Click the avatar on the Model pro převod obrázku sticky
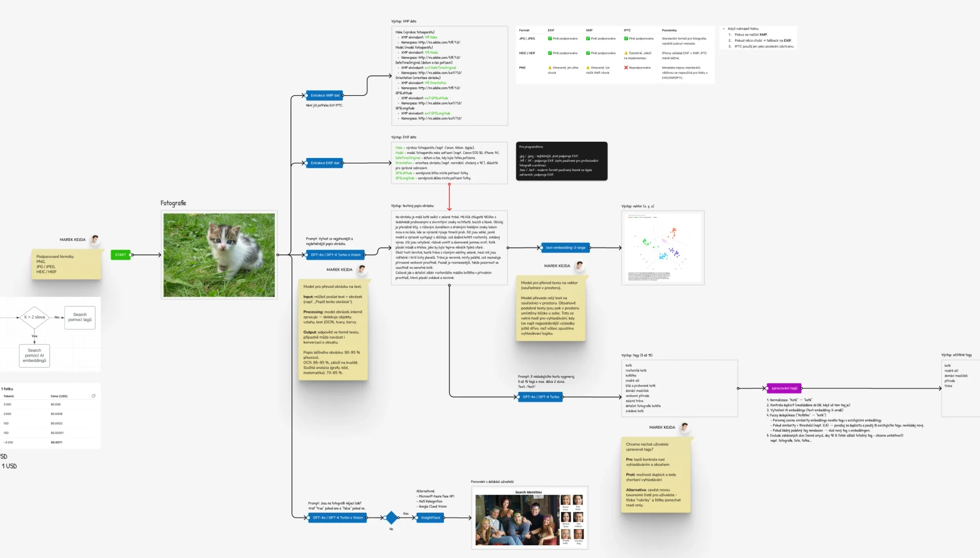 (362, 269)
